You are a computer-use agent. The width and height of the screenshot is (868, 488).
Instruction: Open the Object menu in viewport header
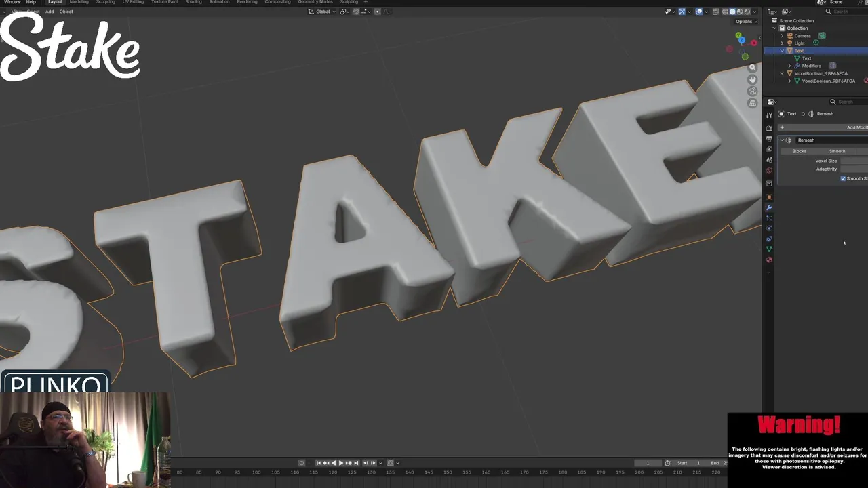[x=66, y=12]
